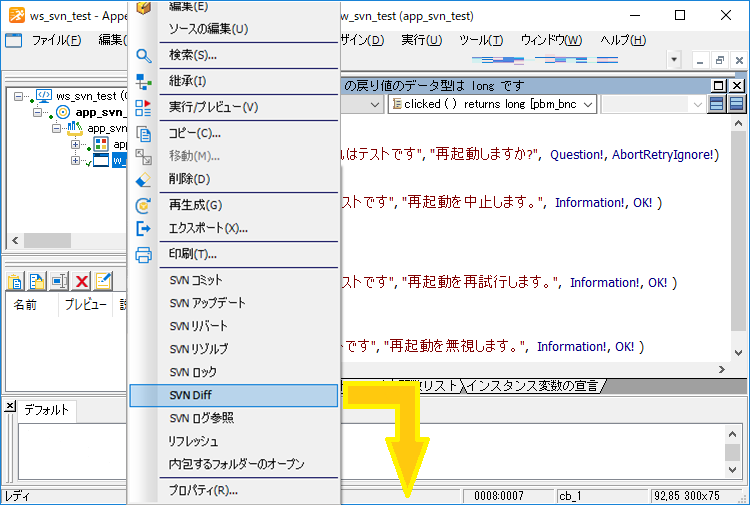Click the script editor scroll-right arrow

click(722, 369)
